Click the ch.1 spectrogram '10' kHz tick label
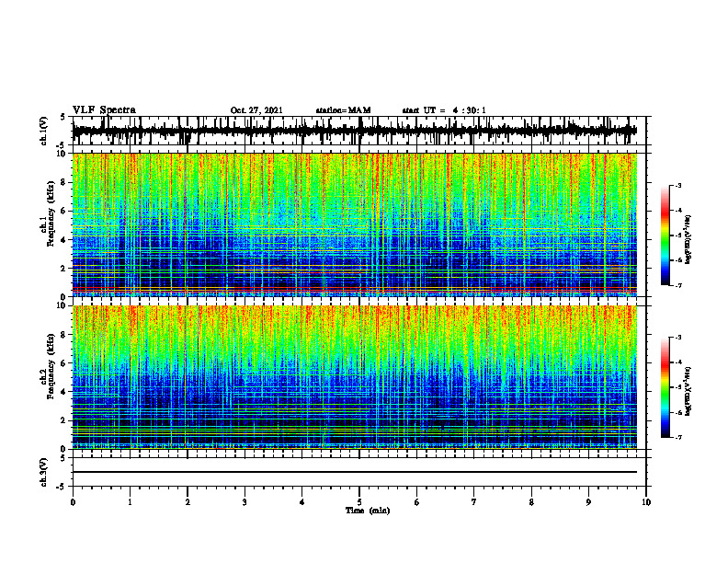 click(x=62, y=154)
